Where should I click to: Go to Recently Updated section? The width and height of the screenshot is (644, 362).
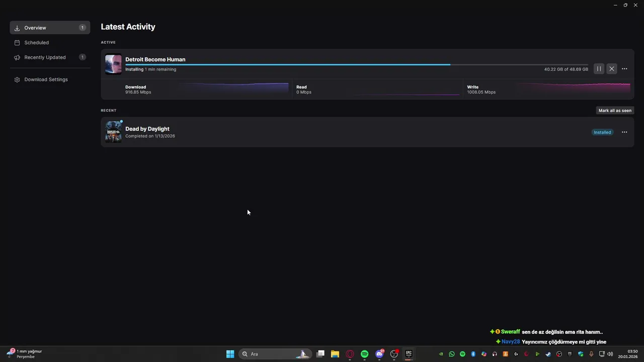[x=50, y=57]
